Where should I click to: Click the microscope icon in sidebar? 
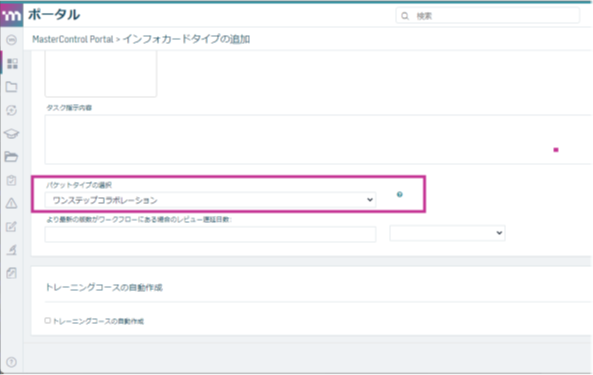[x=11, y=250]
